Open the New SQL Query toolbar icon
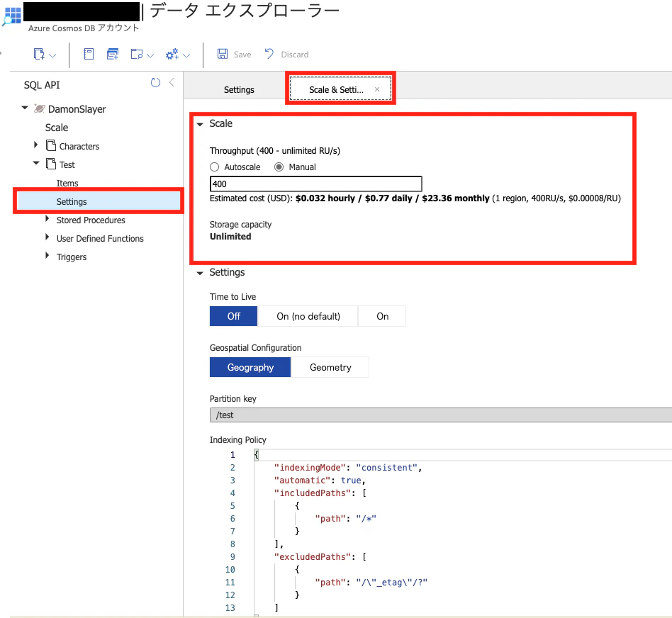Viewport: 672px width, 618px height. [113, 54]
